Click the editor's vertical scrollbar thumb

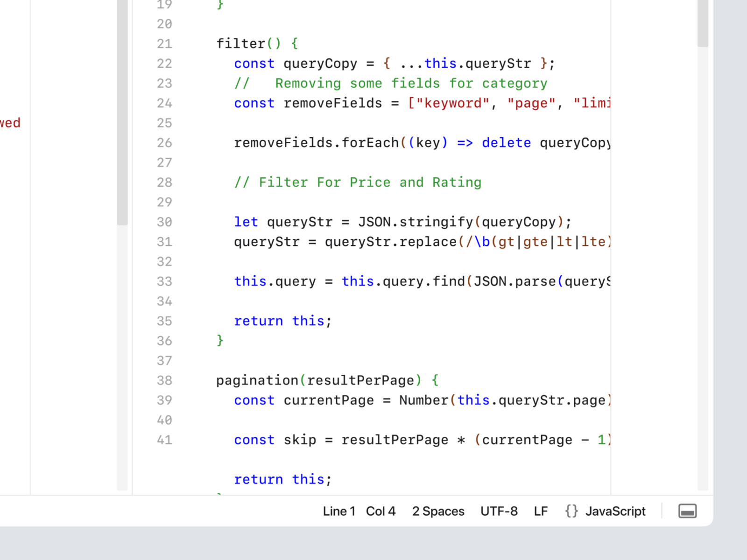pyautogui.click(x=702, y=23)
